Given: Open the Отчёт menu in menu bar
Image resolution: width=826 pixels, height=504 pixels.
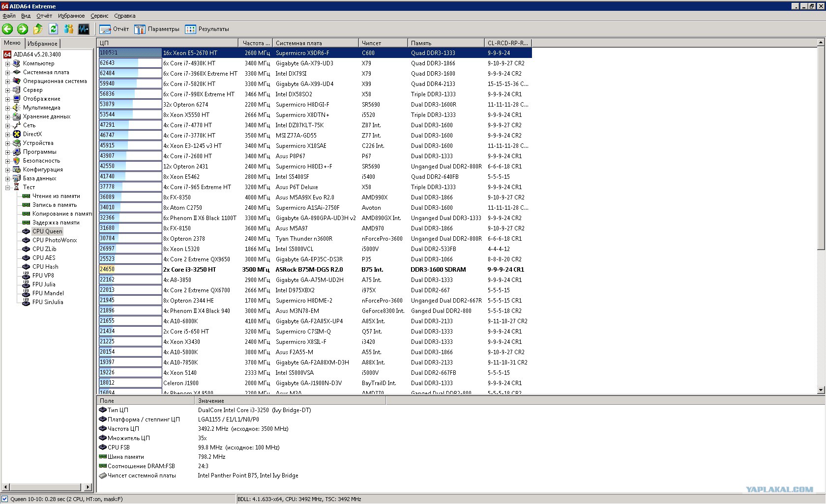Looking at the screenshot, I should (x=44, y=16).
